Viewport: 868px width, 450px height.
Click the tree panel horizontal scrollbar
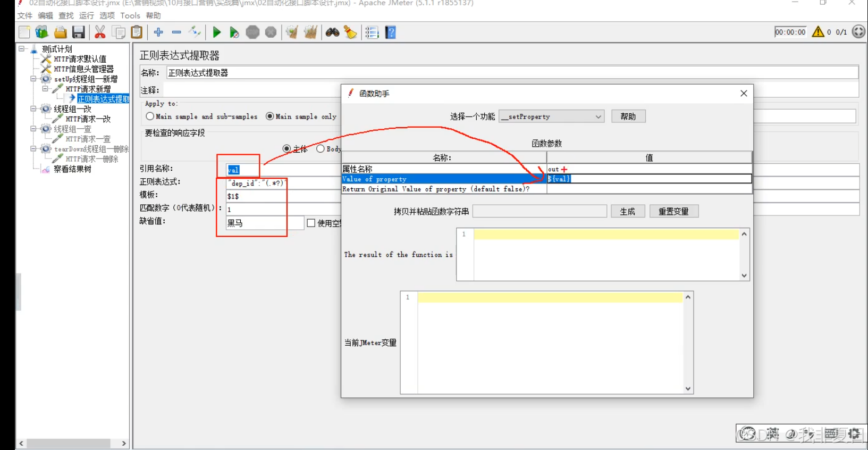(69, 443)
